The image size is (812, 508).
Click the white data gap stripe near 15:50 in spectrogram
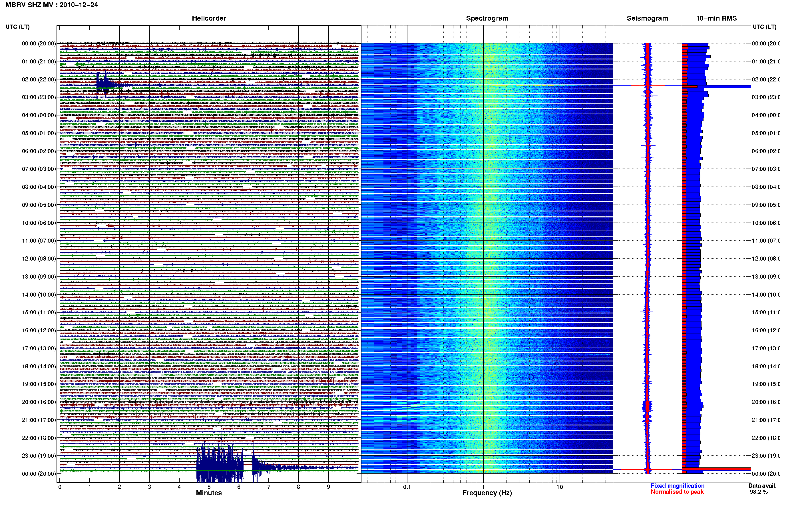point(487,328)
